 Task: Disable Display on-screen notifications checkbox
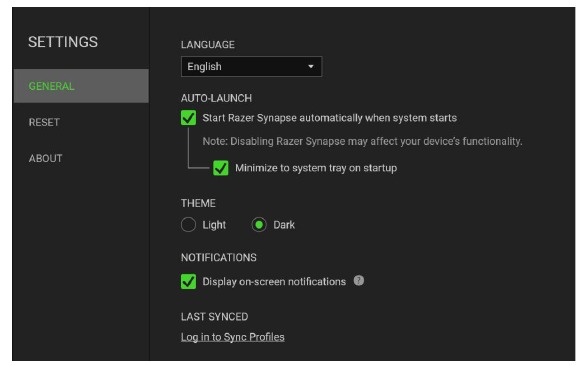[188, 281]
